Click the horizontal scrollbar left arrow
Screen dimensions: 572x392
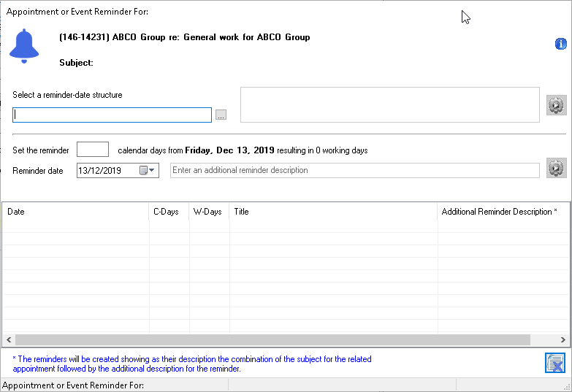[9, 340]
